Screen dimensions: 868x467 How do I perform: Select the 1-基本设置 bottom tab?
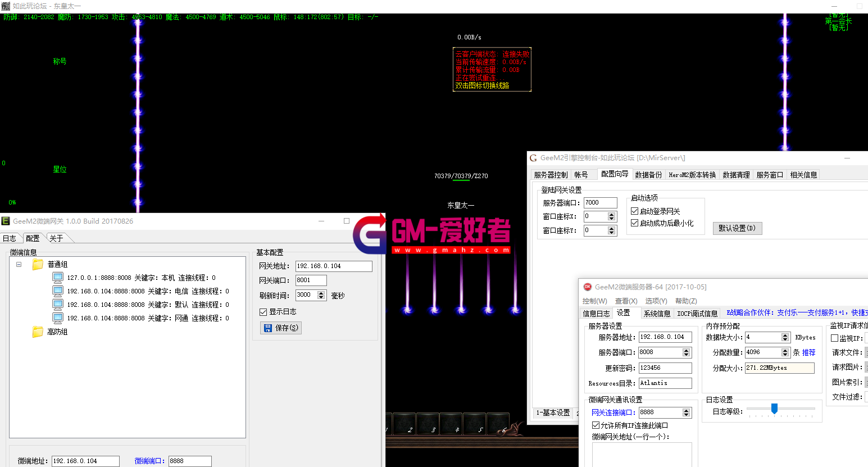(553, 412)
